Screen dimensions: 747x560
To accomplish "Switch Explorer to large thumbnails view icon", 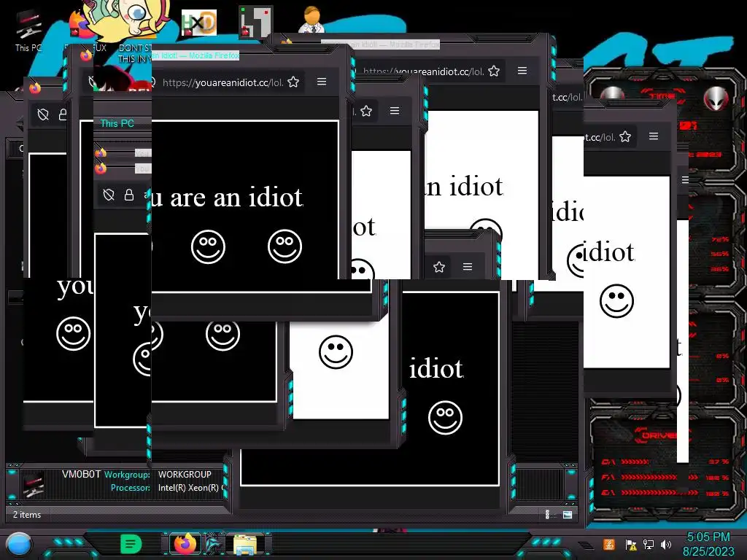I will pos(568,514).
